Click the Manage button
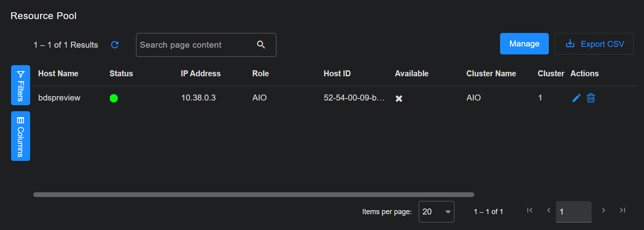The width and height of the screenshot is (644, 230). [x=524, y=44]
